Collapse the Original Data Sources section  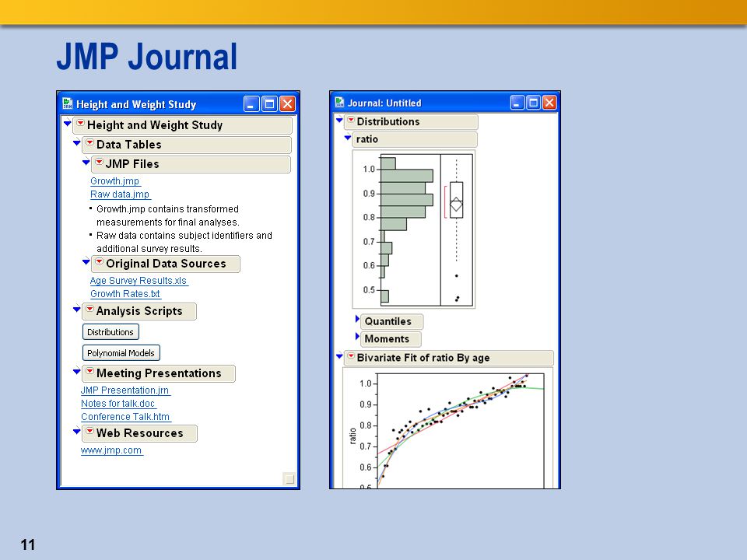click(86, 262)
